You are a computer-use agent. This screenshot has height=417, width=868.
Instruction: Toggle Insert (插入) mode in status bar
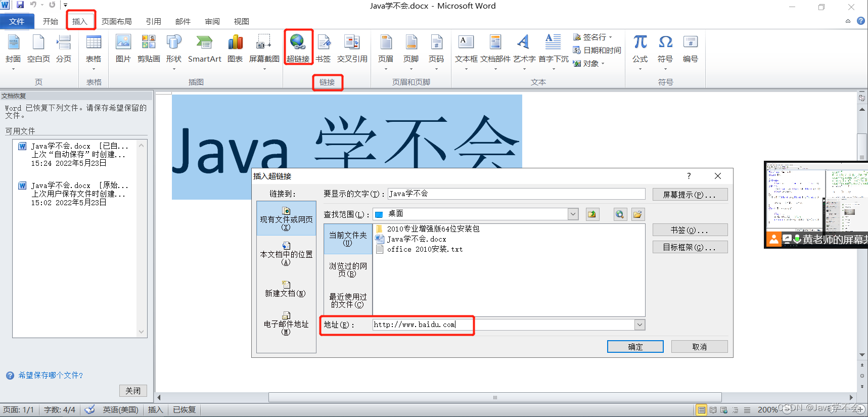pyautogui.click(x=155, y=409)
